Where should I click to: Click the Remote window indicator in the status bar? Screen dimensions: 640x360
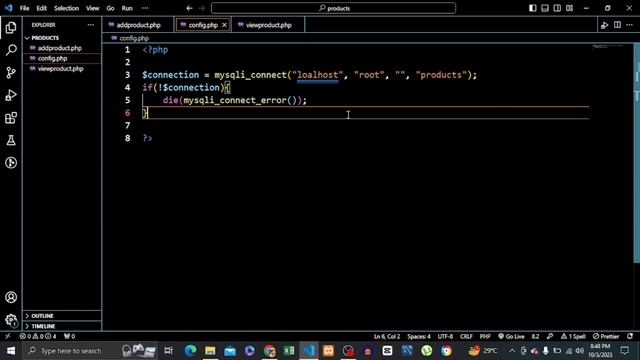pyautogui.click(x=7, y=336)
